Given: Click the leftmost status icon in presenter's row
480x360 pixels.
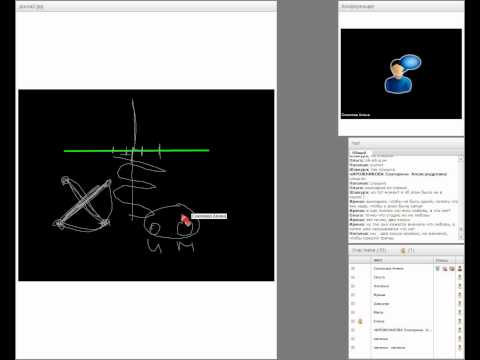Looking at the screenshot, I should pyautogui.click(x=438, y=268).
